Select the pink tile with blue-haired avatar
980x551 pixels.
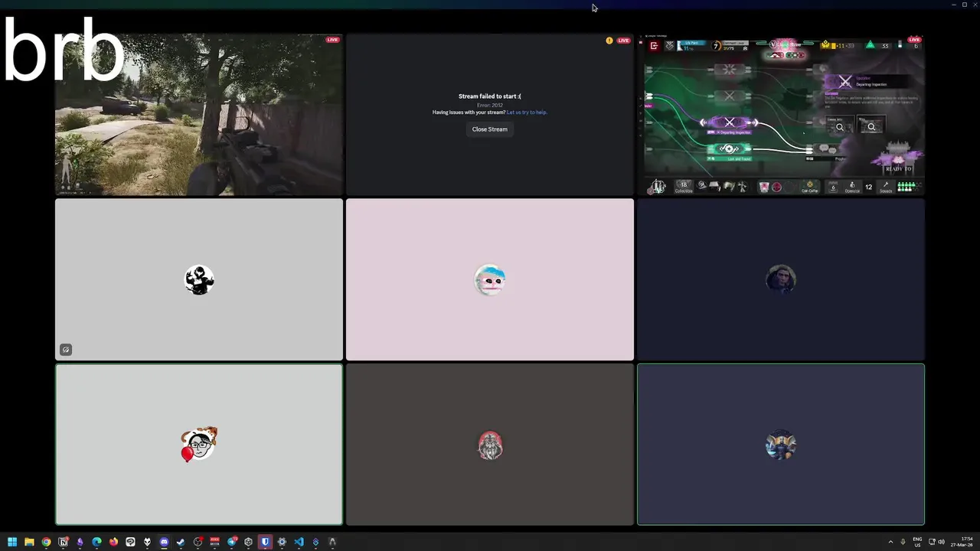pyautogui.click(x=490, y=279)
